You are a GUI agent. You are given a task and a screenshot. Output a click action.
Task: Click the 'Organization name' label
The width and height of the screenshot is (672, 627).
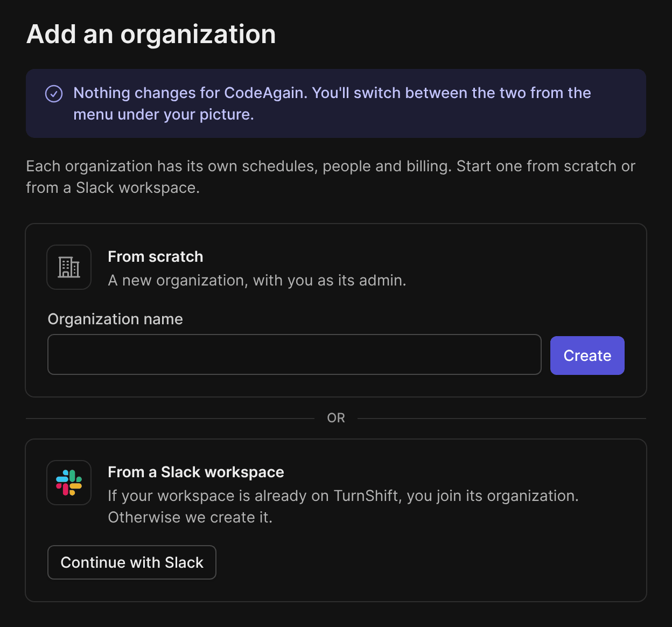tap(115, 319)
